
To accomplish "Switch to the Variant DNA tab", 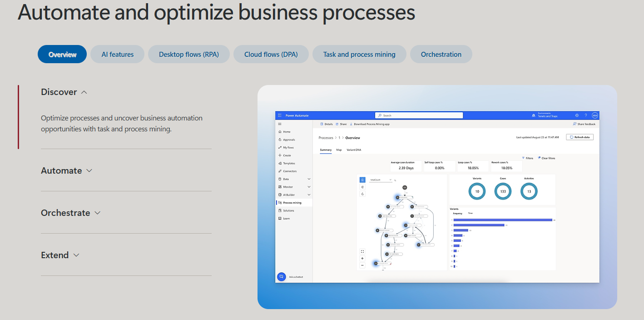I will click(x=354, y=150).
